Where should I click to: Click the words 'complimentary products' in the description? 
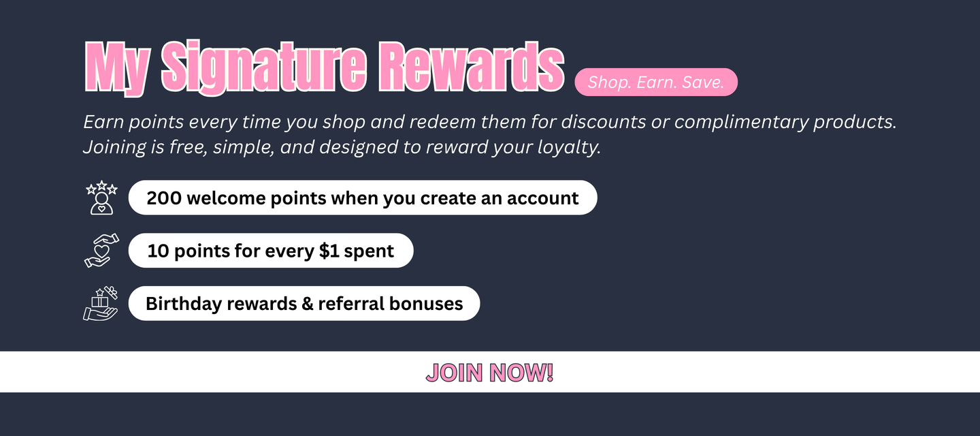784,123
